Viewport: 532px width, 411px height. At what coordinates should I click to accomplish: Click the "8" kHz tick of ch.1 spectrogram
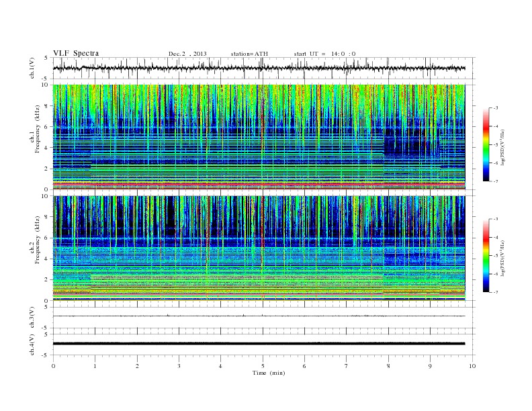click(47, 106)
